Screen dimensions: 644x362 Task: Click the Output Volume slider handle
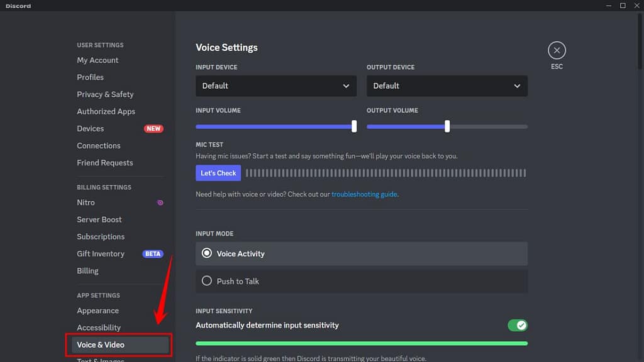tap(447, 126)
